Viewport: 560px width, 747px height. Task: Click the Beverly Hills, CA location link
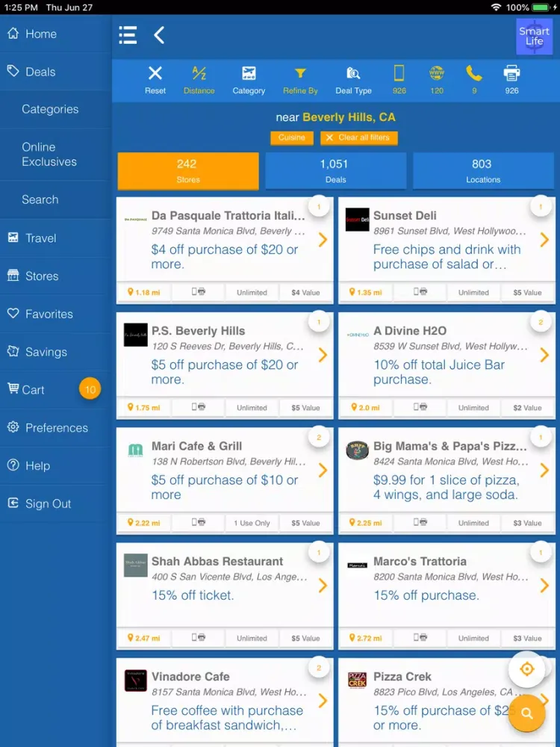coord(349,117)
